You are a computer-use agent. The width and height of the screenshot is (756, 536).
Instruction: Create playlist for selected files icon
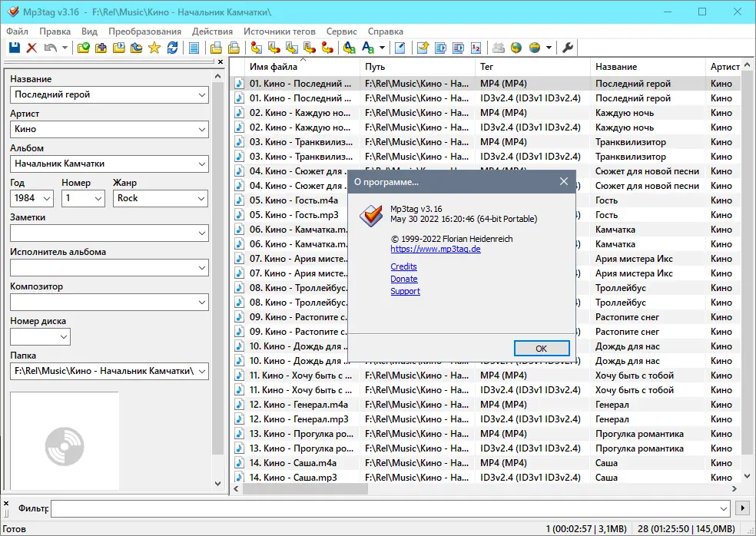[x=458, y=48]
